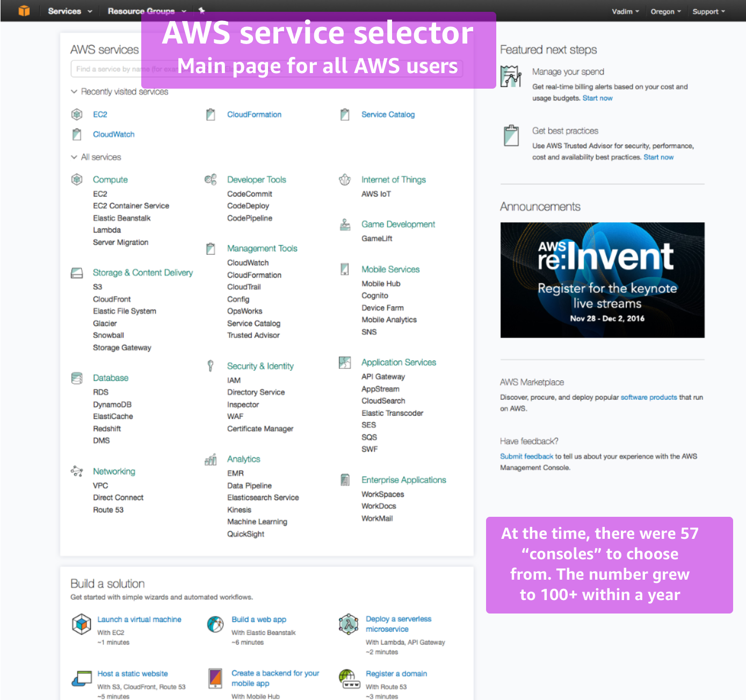
Task: Click the Developer Tools gears icon
Action: [x=211, y=179]
